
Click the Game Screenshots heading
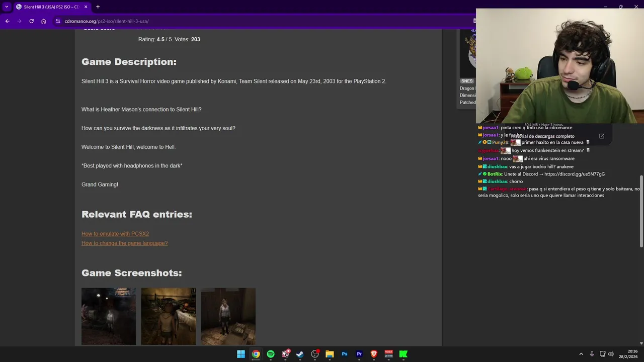[x=131, y=273]
